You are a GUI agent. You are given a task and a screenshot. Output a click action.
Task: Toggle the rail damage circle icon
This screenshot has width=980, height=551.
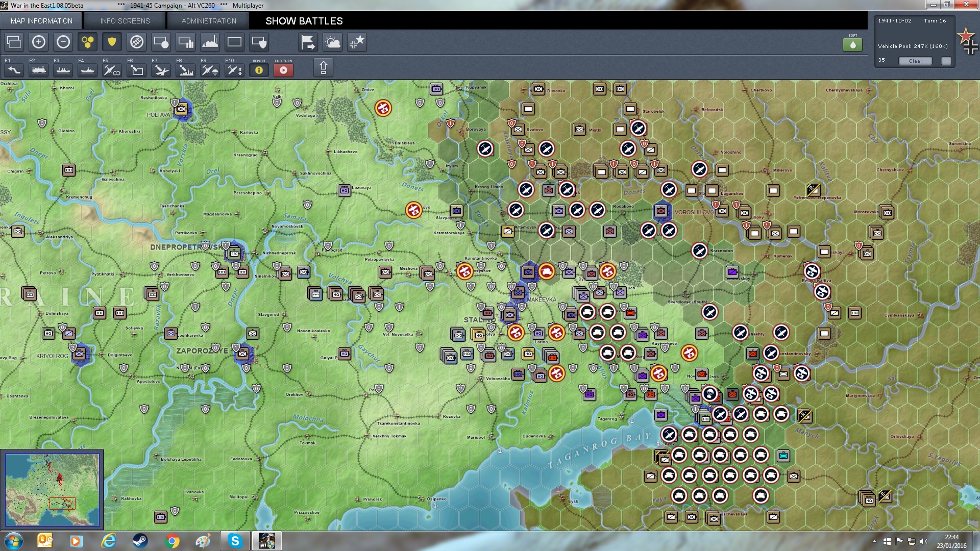pos(137,42)
